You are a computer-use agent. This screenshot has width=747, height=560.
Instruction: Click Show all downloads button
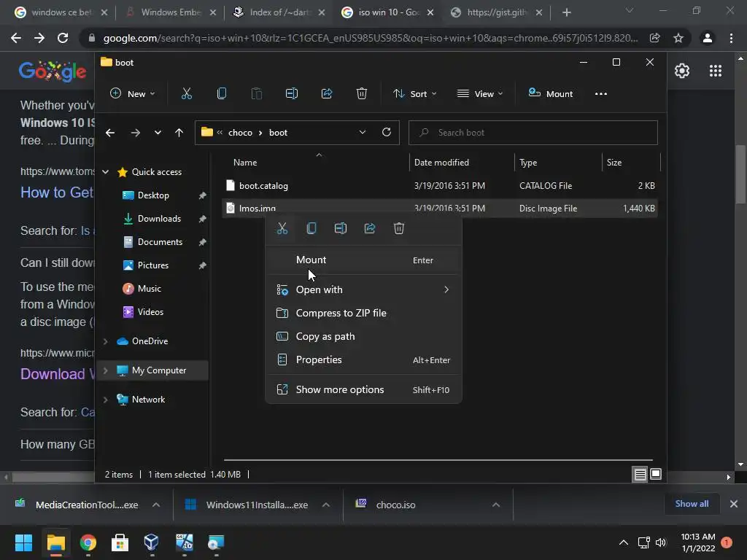pyautogui.click(x=692, y=504)
